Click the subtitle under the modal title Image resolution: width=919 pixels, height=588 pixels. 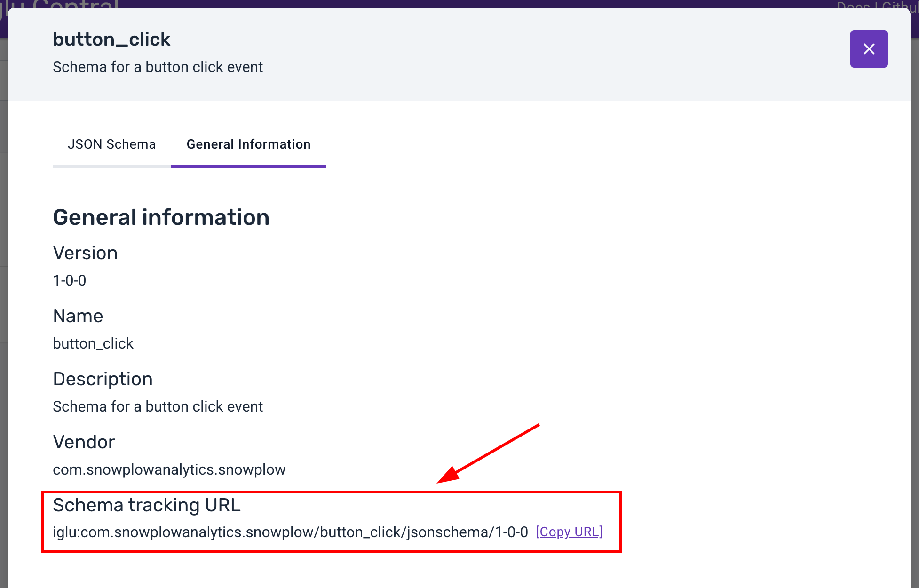[x=158, y=67]
